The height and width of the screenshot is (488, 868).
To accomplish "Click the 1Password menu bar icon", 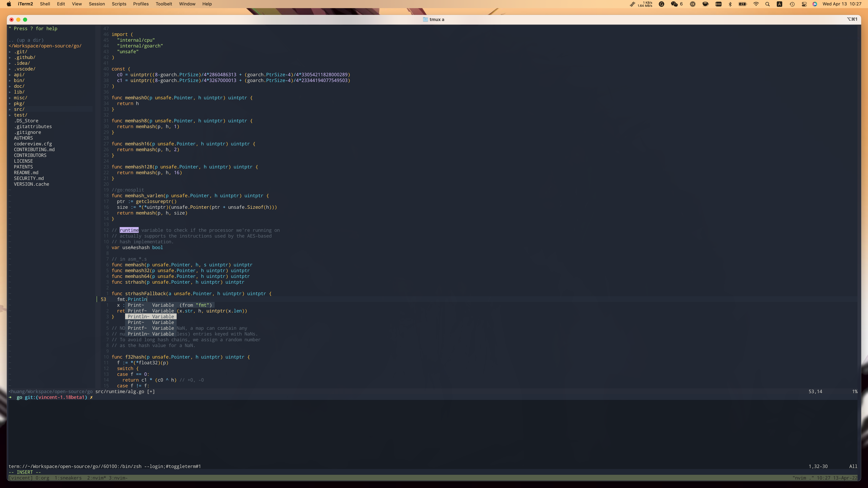I will [693, 4].
